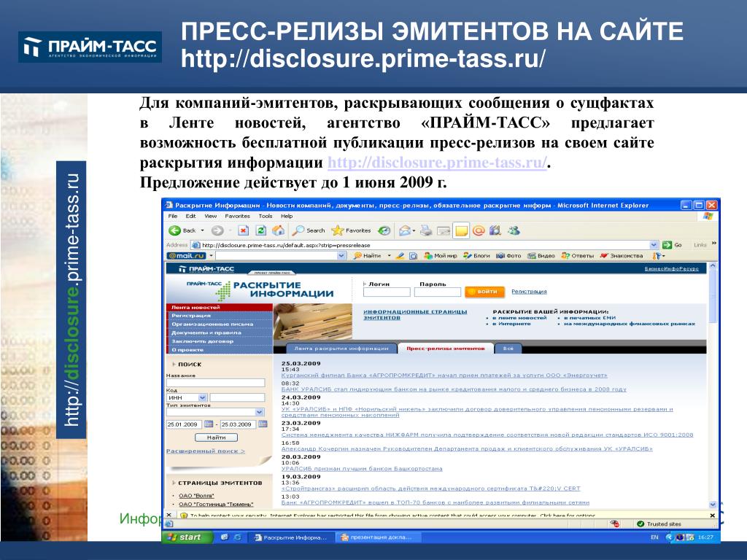Click the green Refresh icon
747x560 pixels.
(260, 230)
